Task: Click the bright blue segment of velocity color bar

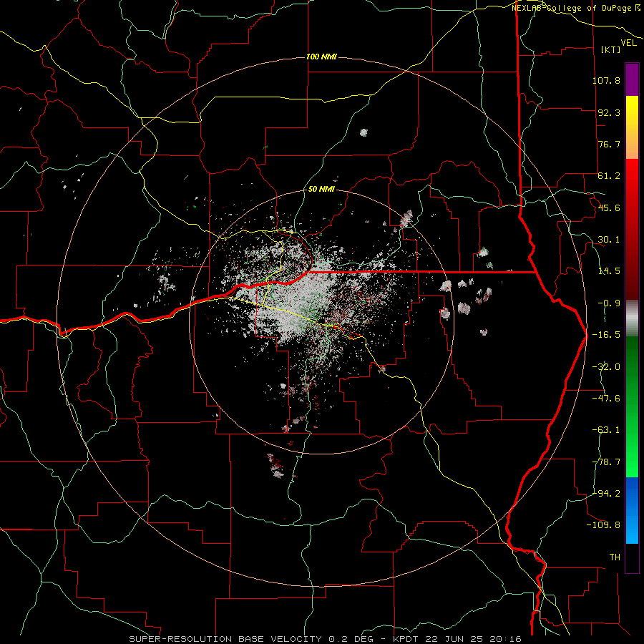Action: (632, 510)
